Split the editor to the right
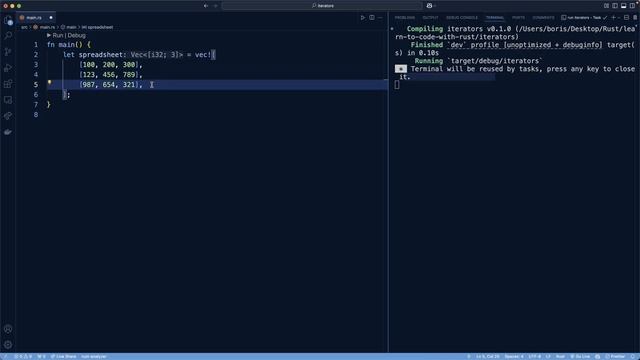Image resolution: width=640 pixels, height=360 pixels. coord(372,18)
